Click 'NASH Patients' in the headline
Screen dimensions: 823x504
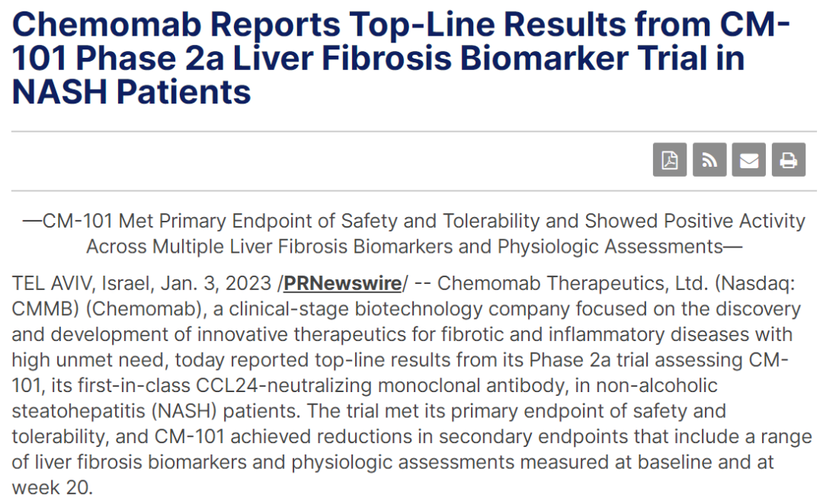click(x=131, y=93)
